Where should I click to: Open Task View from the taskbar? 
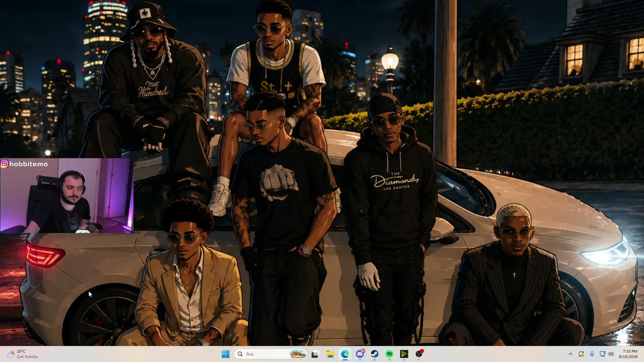pyautogui.click(x=315, y=354)
